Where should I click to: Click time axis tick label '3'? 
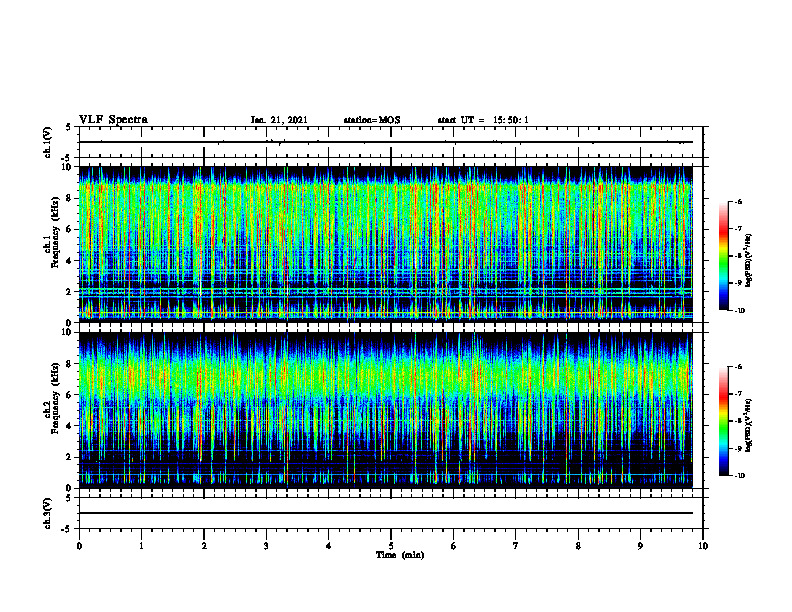point(266,546)
